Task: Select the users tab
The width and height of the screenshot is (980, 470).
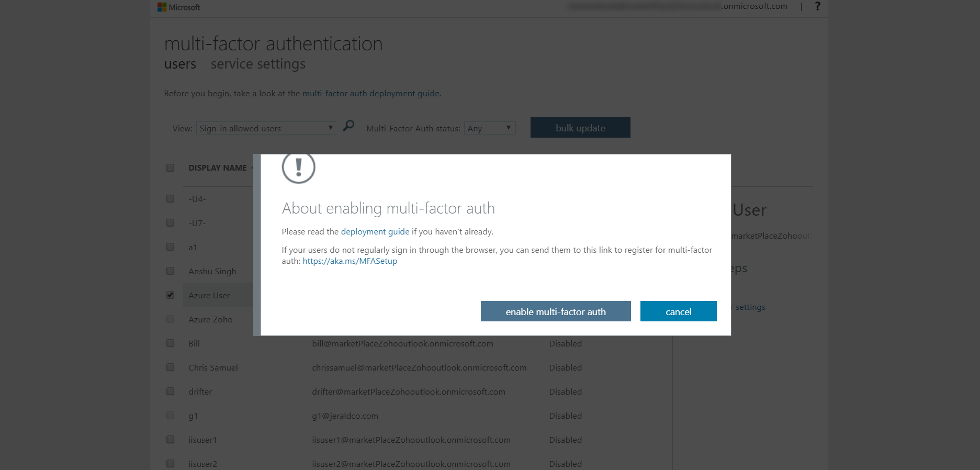Action: [x=180, y=64]
